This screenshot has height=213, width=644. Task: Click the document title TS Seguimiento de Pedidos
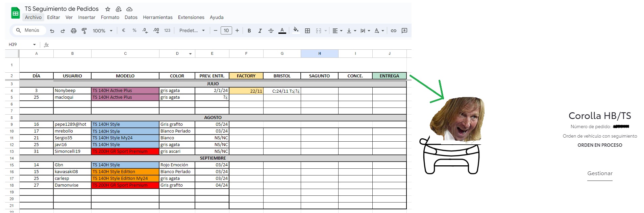click(x=61, y=9)
